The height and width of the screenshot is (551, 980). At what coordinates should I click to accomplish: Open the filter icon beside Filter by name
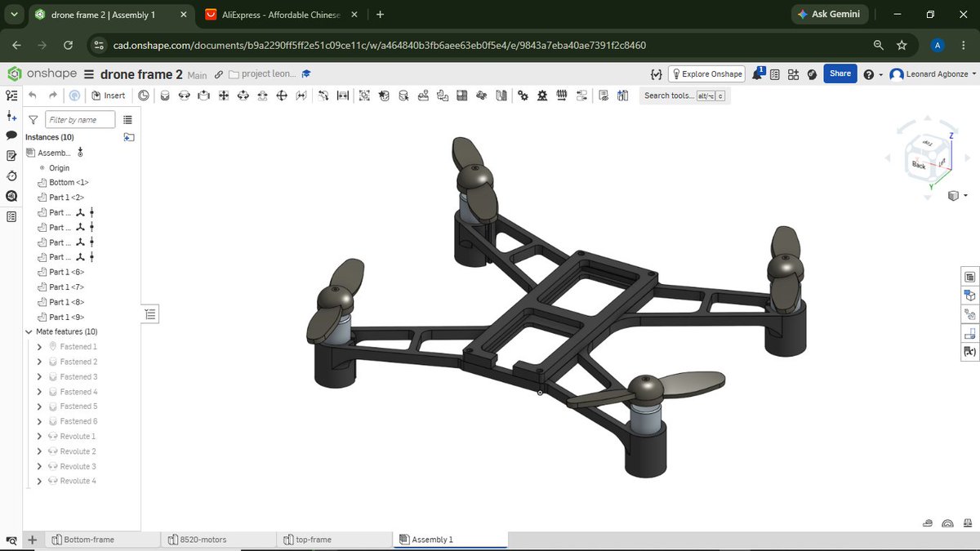(33, 120)
